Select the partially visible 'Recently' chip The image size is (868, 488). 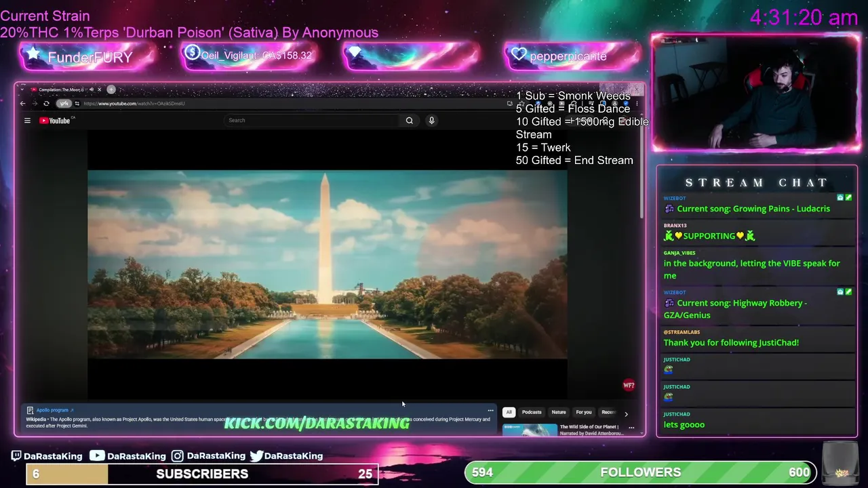608,412
